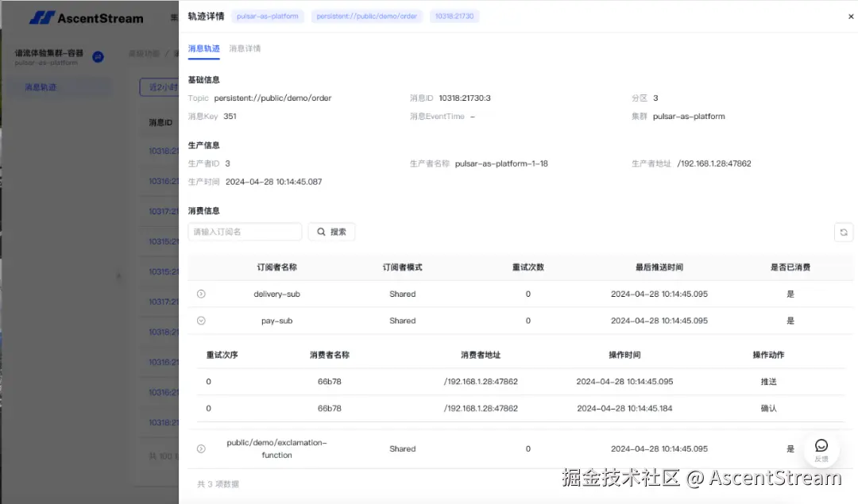Refresh the consumption info list

tap(843, 232)
